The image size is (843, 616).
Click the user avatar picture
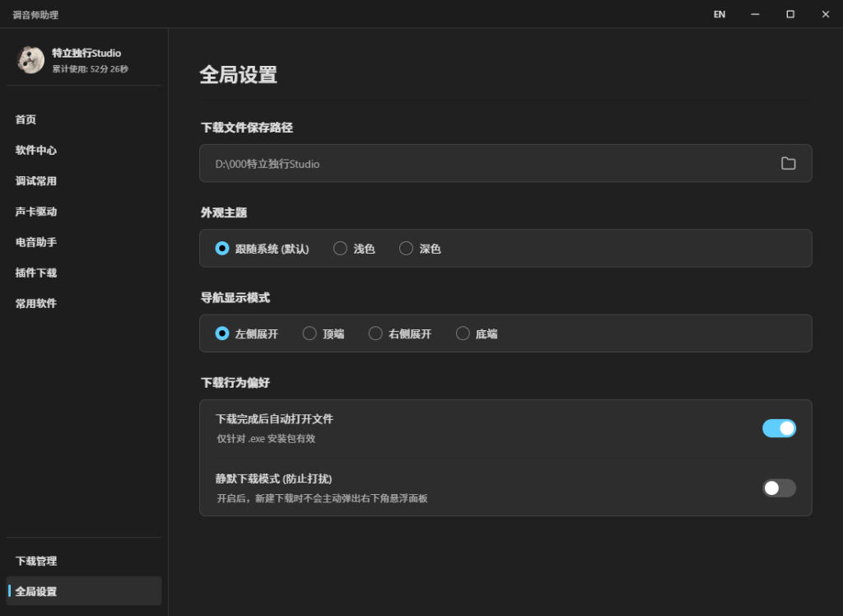pos(30,59)
